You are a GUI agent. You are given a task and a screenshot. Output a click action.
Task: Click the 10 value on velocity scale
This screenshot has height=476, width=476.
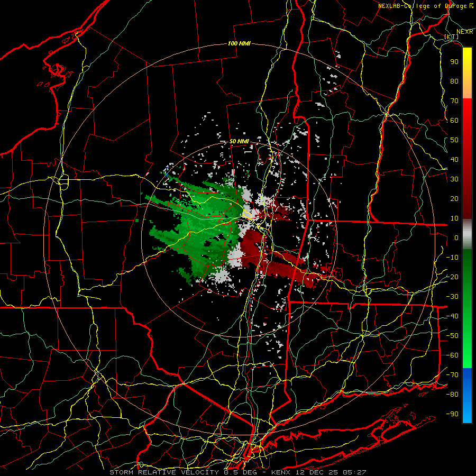click(x=454, y=218)
